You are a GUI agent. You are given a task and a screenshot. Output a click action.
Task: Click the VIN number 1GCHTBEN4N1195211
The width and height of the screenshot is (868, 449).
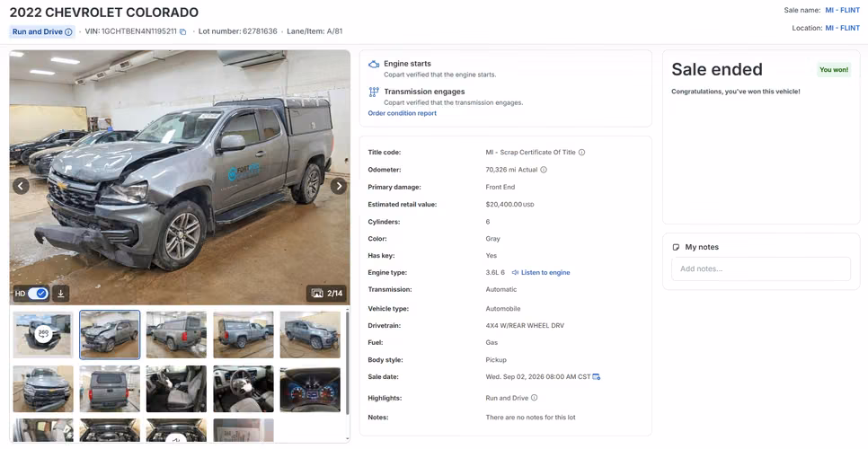(x=139, y=31)
